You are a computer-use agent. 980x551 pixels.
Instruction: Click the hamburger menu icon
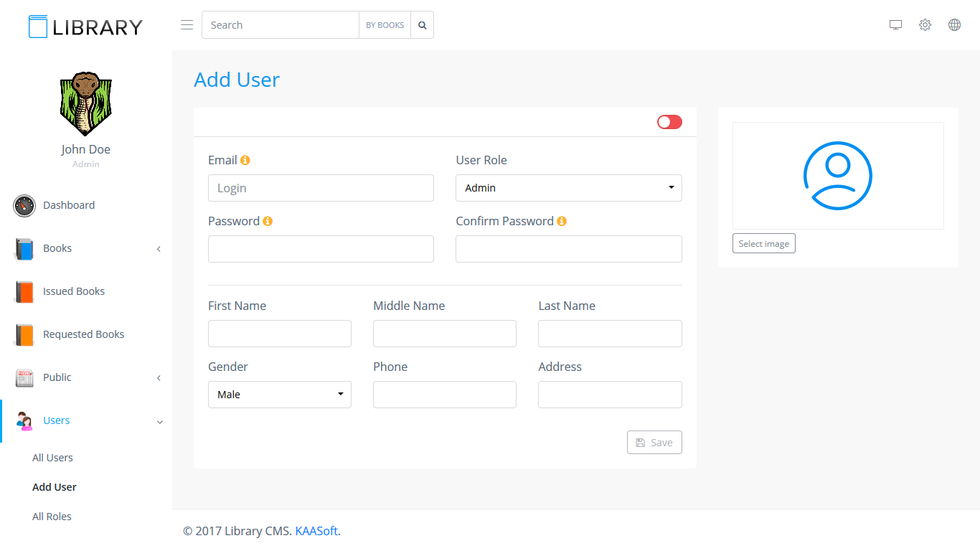click(x=187, y=25)
